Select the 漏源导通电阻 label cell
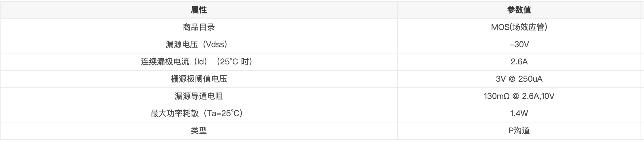 [199, 96]
